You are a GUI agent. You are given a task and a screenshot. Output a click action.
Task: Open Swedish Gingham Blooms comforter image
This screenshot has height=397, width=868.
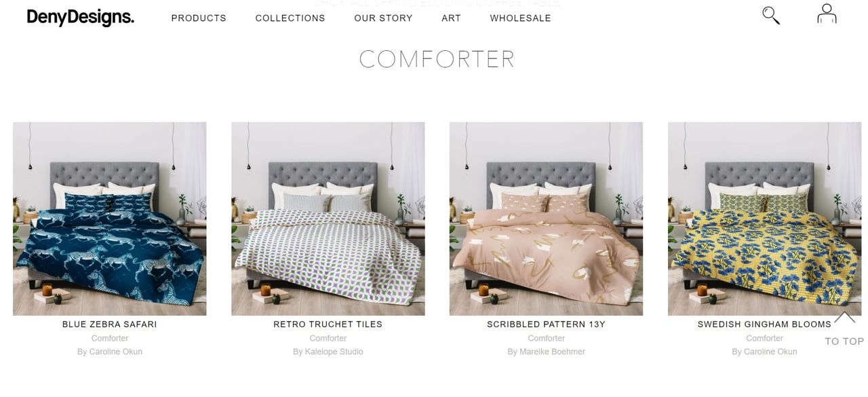(x=764, y=219)
